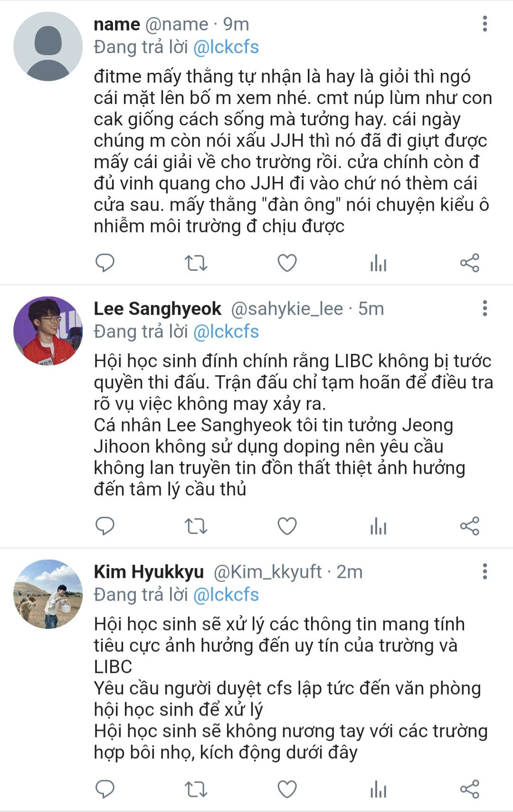The width and height of the screenshot is (513, 812).
Task: Like the tweet from @name
Action: [287, 263]
